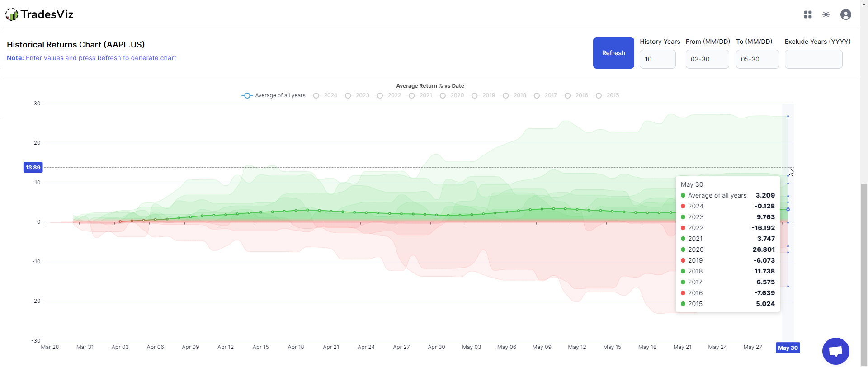
Task: Click the History Years input field
Action: (x=657, y=59)
